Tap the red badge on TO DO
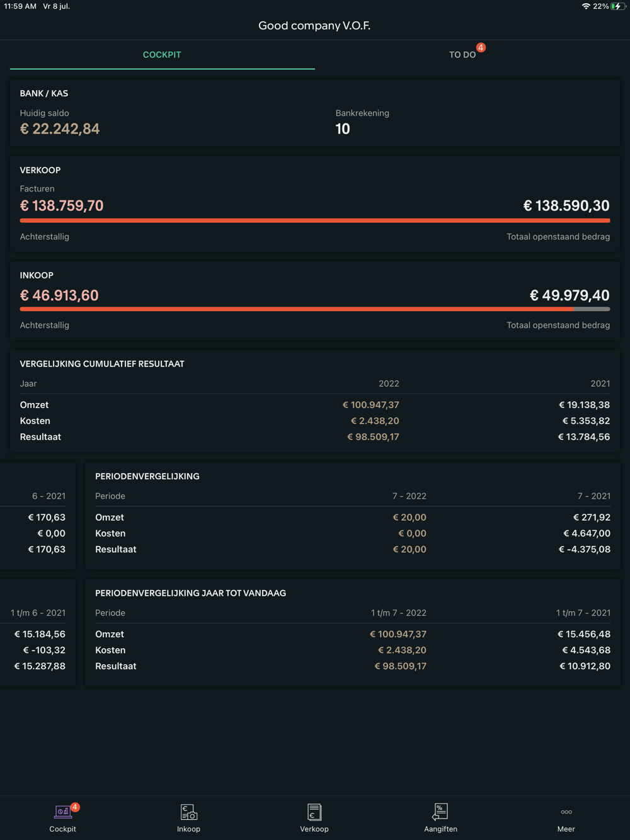The image size is (630, 840). 481,48
